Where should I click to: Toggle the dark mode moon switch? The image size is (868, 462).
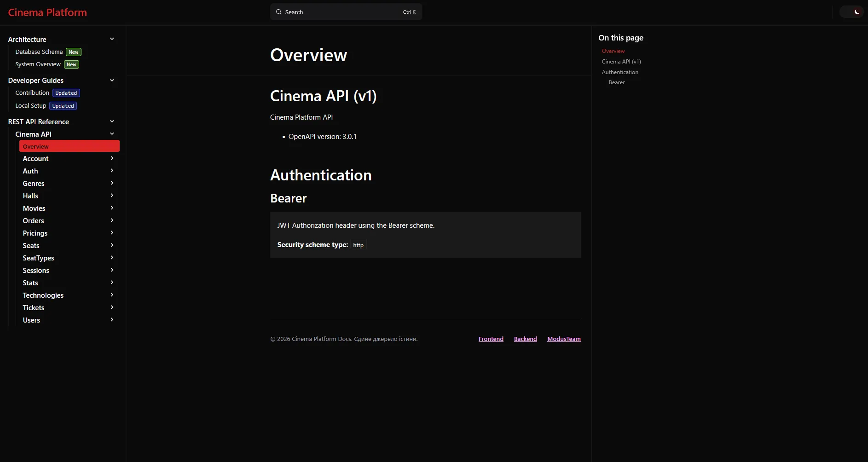[852, 12]
